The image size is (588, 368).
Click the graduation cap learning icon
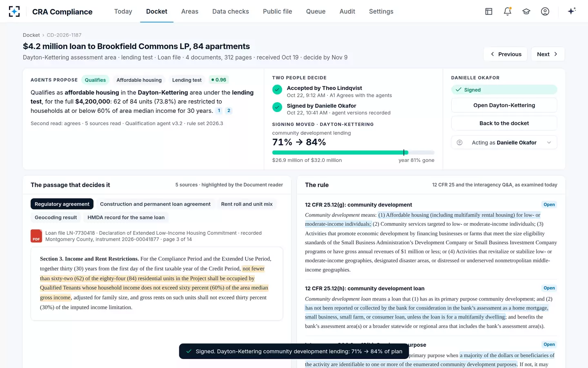526,11
